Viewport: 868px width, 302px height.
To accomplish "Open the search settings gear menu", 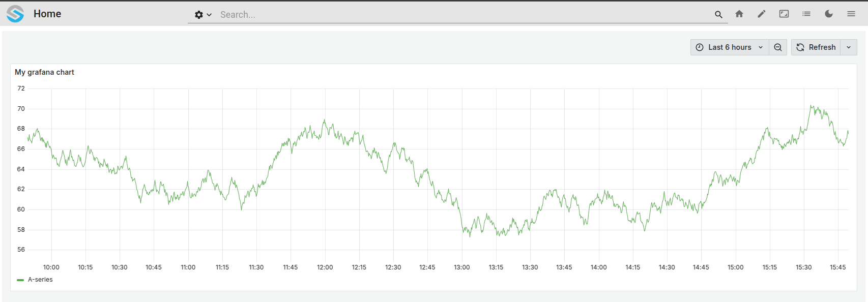I will click(203, 15).
